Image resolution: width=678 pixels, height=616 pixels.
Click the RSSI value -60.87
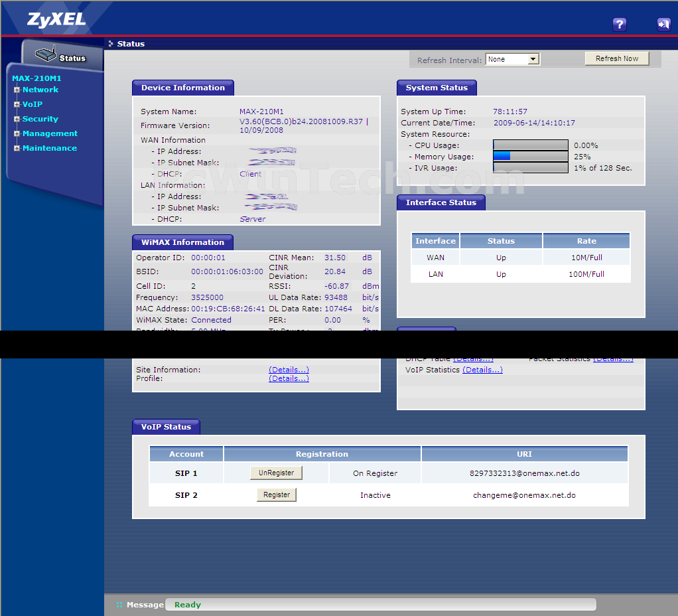(x=336, y=286)
